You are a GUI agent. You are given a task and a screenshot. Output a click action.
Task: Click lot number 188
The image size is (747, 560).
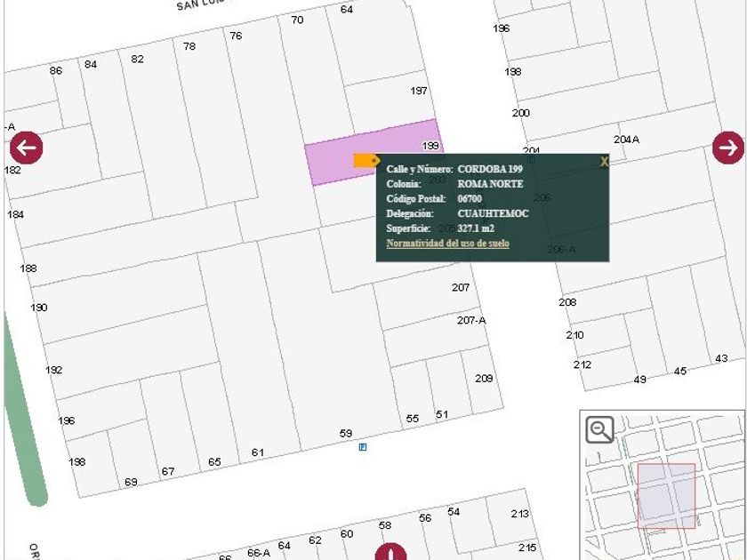pyautogui.click(x=28, y=268)
